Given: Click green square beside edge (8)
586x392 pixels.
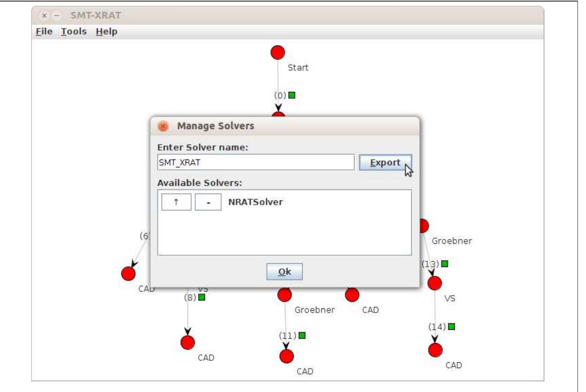Looking at the screenshot, I should 201,297.
